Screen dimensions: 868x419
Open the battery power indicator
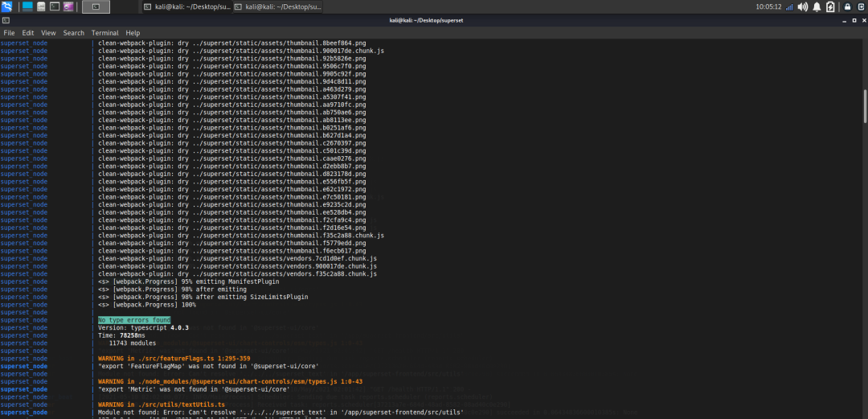tap(830, 6)
